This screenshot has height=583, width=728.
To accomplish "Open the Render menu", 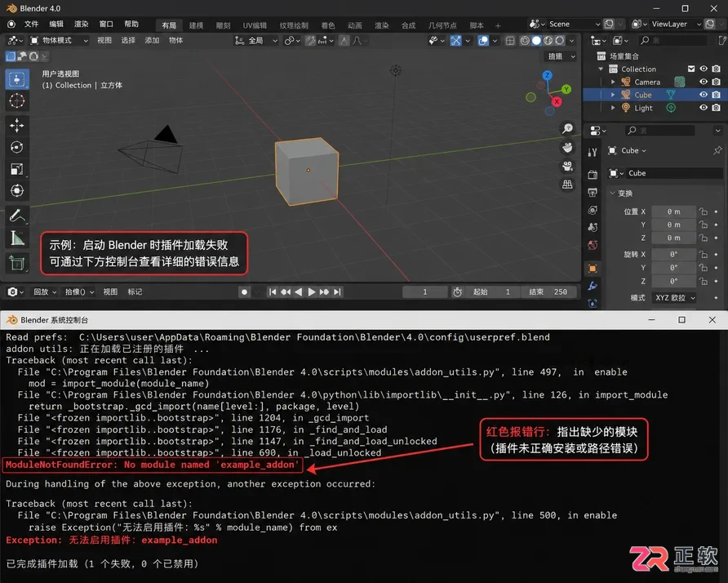I will (82, 24).
